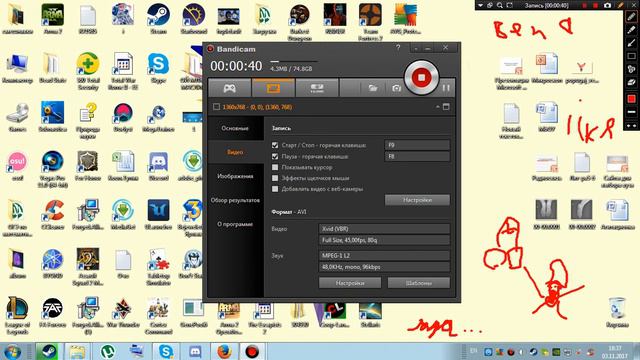
Task: Click the 00:00:40 recording timer
Action: tap(236, 66)
